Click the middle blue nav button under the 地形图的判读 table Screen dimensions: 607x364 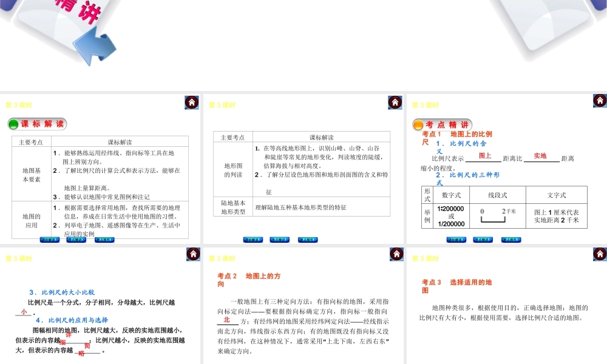(279, 240)
